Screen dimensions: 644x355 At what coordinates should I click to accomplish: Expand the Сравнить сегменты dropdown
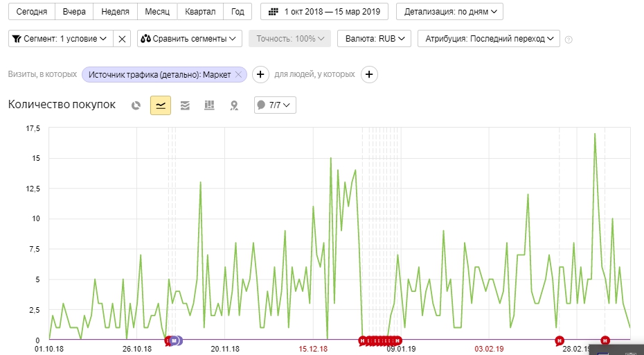[189, 39]
